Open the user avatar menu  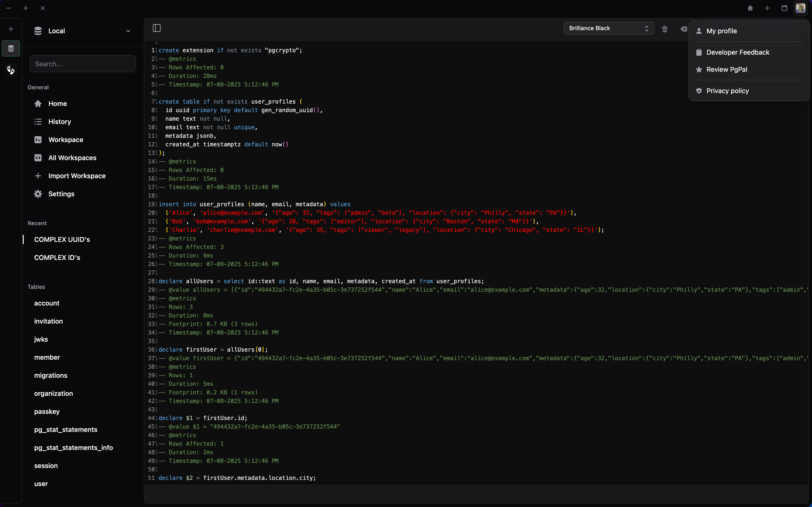[x=801, y=8]
